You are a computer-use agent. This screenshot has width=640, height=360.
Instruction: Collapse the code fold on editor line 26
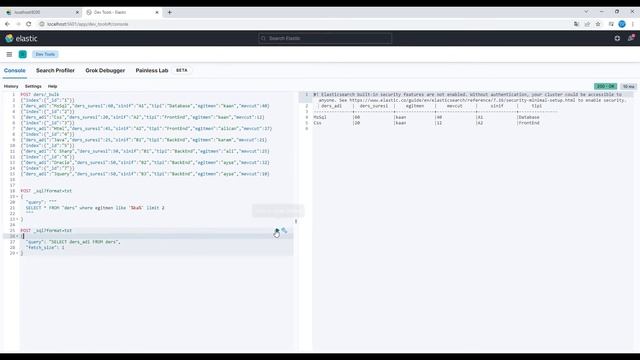(17, 236)
